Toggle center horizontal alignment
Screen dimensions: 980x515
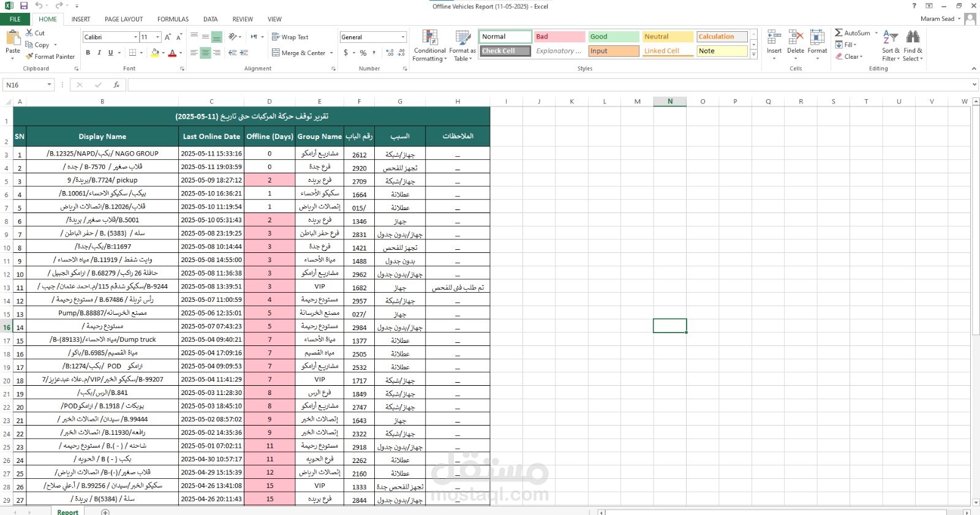point(205,53)
